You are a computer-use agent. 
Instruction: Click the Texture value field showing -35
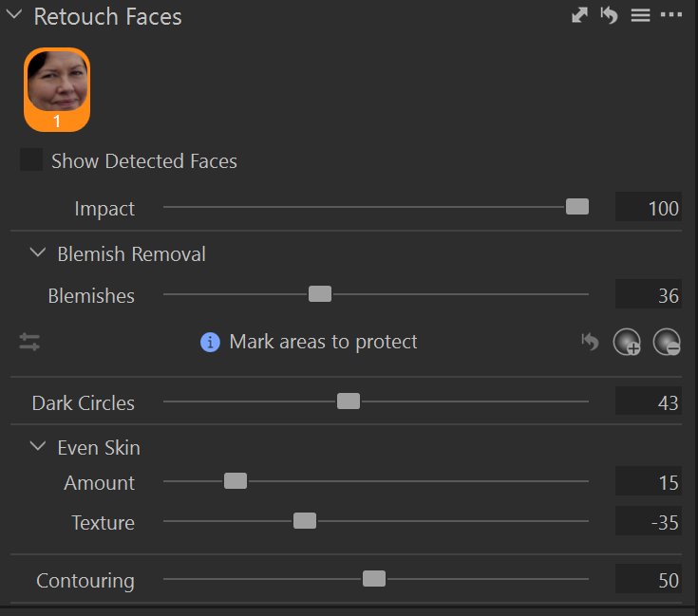[649, 522]
